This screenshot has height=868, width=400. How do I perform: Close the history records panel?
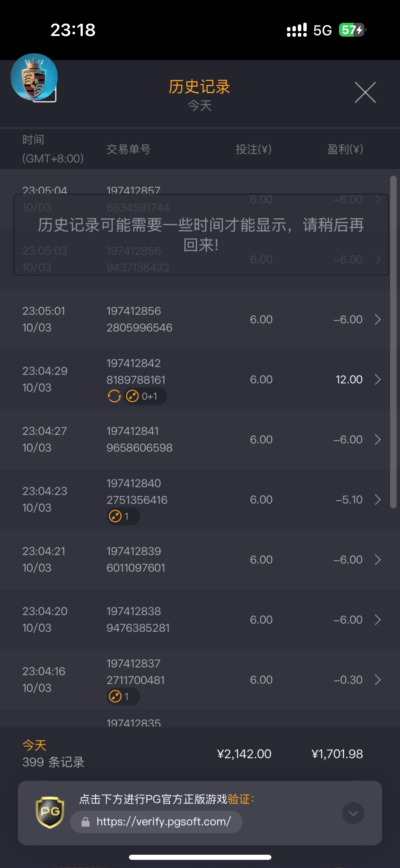tap(365, 92)
